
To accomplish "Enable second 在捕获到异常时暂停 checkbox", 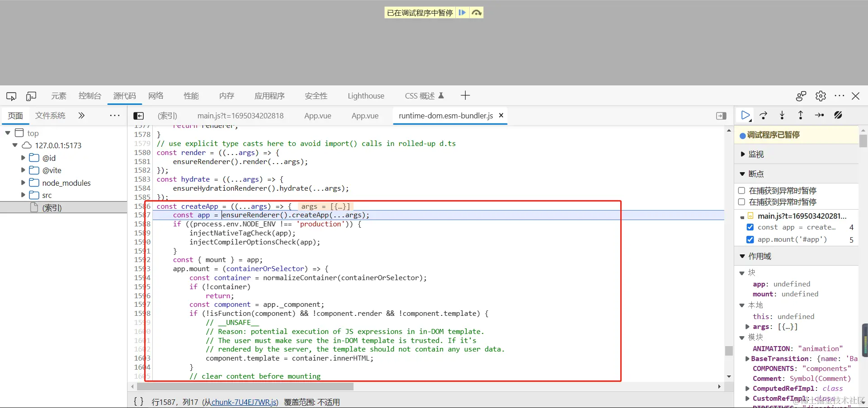I will pyautogui.click(x=741, y=202).
